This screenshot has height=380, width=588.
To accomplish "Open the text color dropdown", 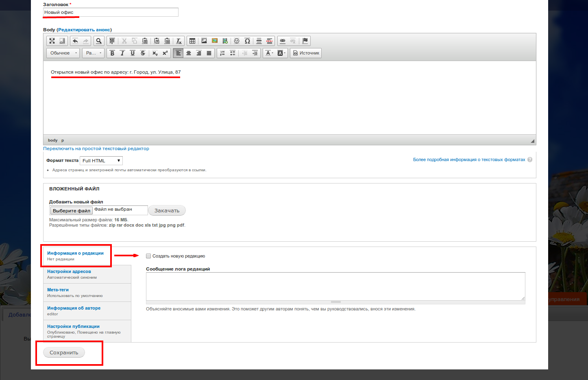I will click(x=269, y=53).
